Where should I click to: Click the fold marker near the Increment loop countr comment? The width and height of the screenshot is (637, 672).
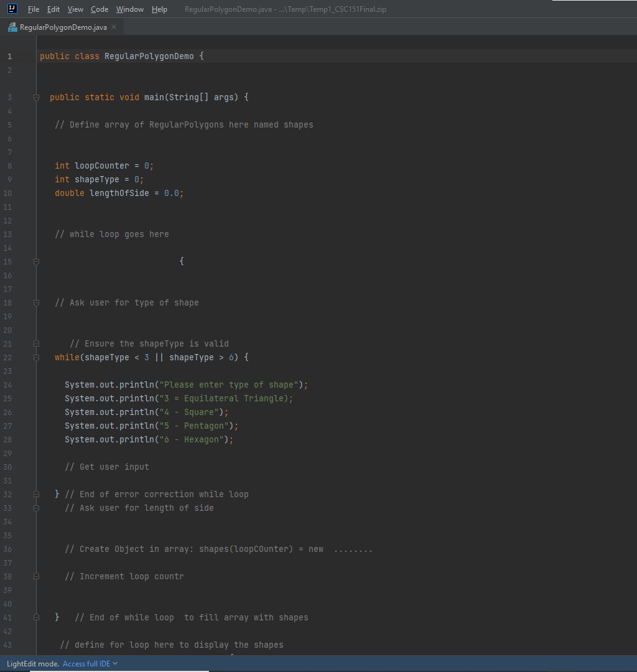click(x=35, y=576)
